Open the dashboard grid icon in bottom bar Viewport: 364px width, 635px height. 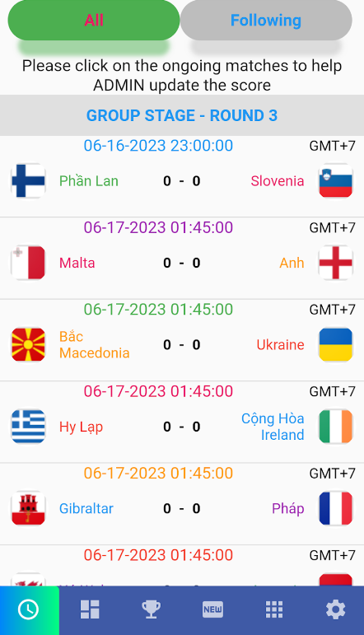90,609
